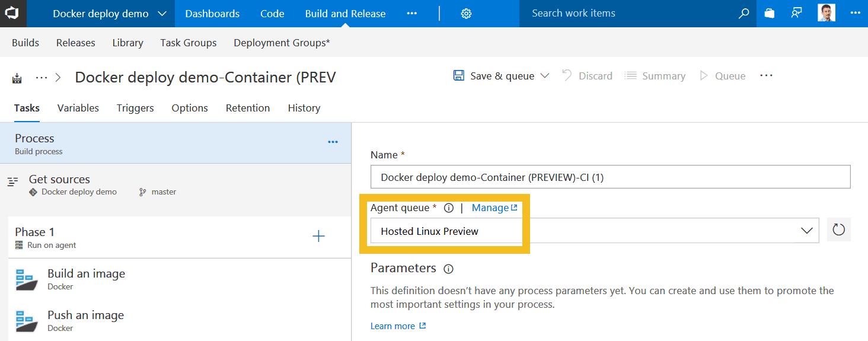
Task: Open the marketplace shopping bag icon
Action: (770, 13)
